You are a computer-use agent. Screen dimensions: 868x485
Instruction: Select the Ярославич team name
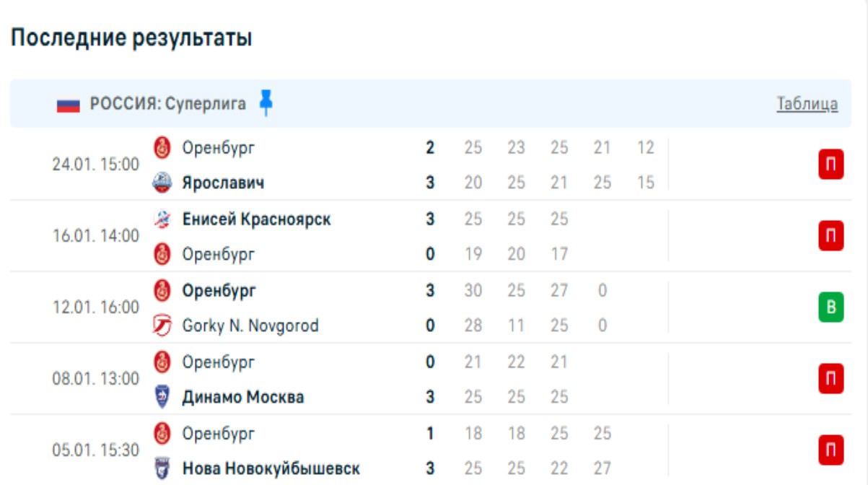[223, 183]
